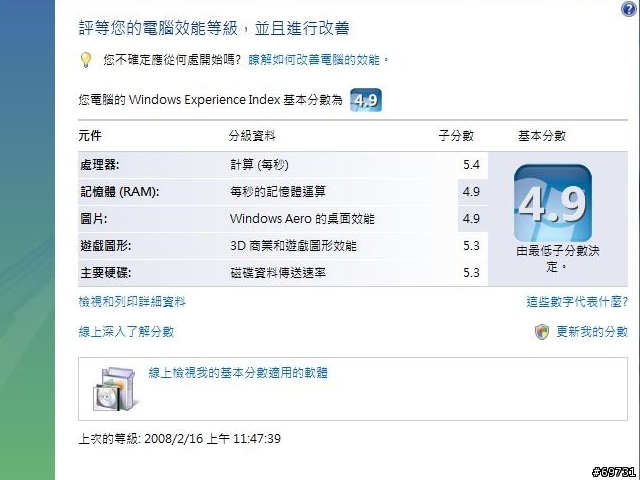The width and height of the screenshot is (640, 480).
Task: Click the 由最低子分數決定 caption
Action: 558,259
